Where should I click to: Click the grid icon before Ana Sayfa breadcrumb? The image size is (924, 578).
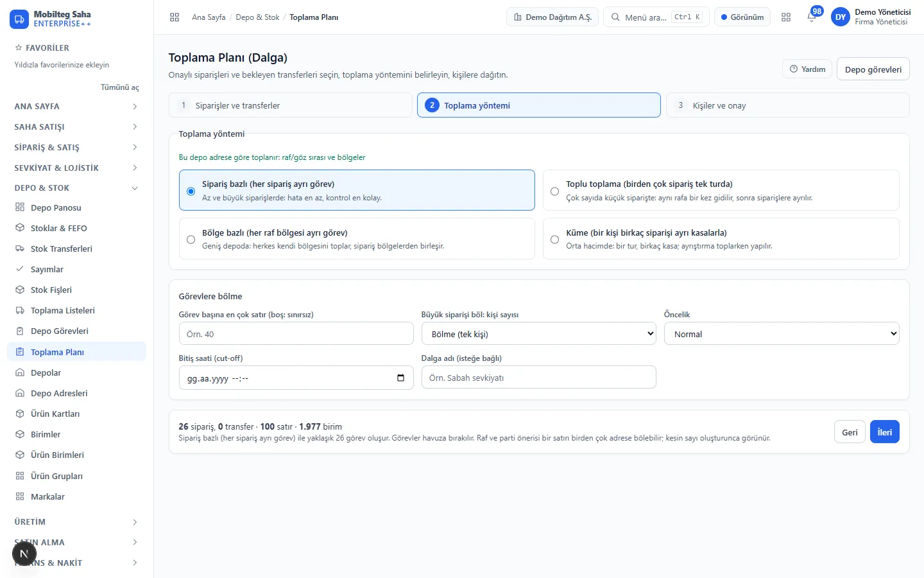(x=175, y=17)
